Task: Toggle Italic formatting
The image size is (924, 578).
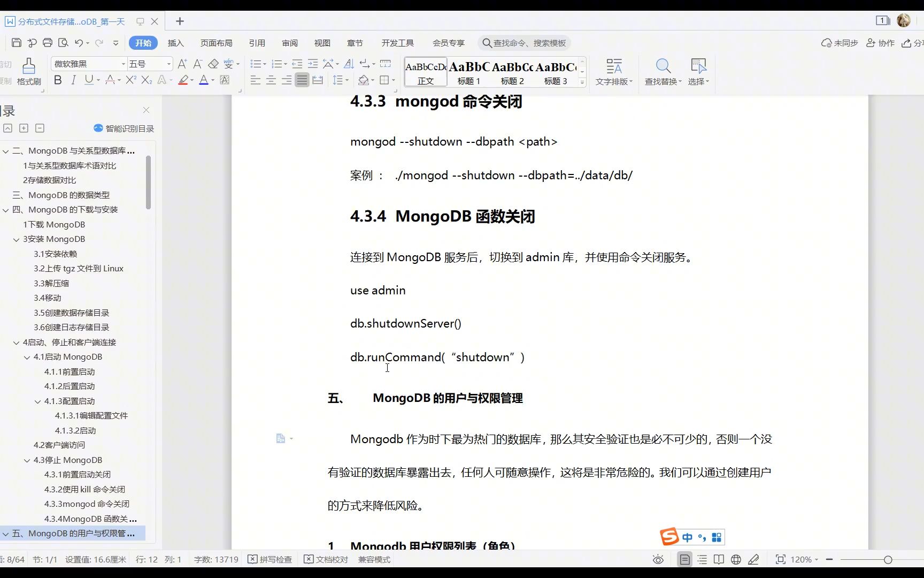Action: pyautogui.click(x=73, y=80)
